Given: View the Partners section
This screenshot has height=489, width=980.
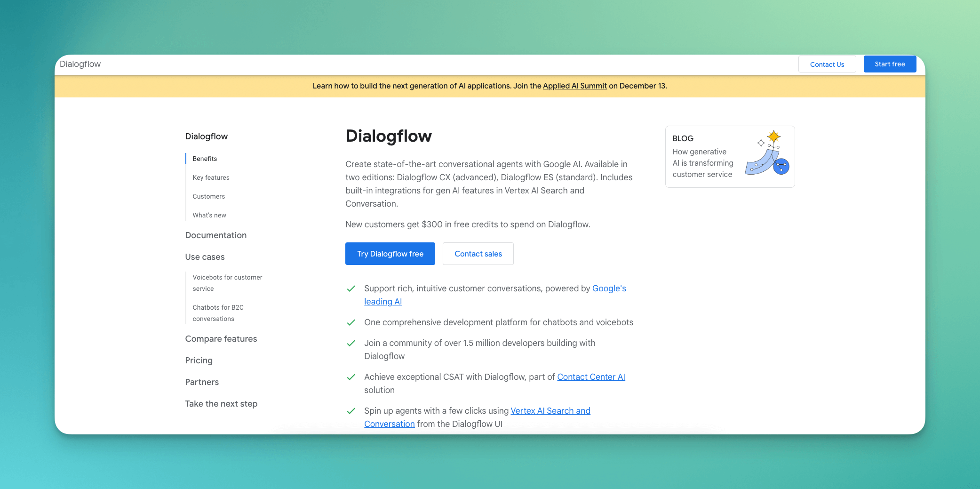Looking at the screenshot, I should coord(202,382).
